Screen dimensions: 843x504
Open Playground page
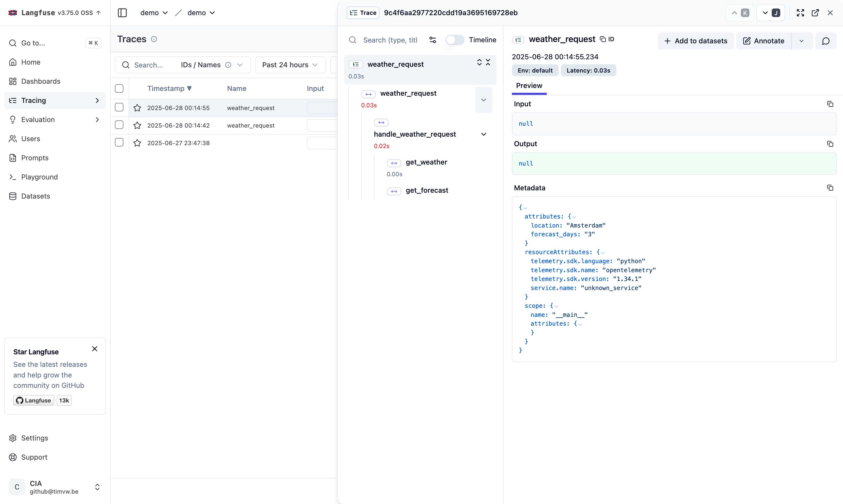pos(55,177)
